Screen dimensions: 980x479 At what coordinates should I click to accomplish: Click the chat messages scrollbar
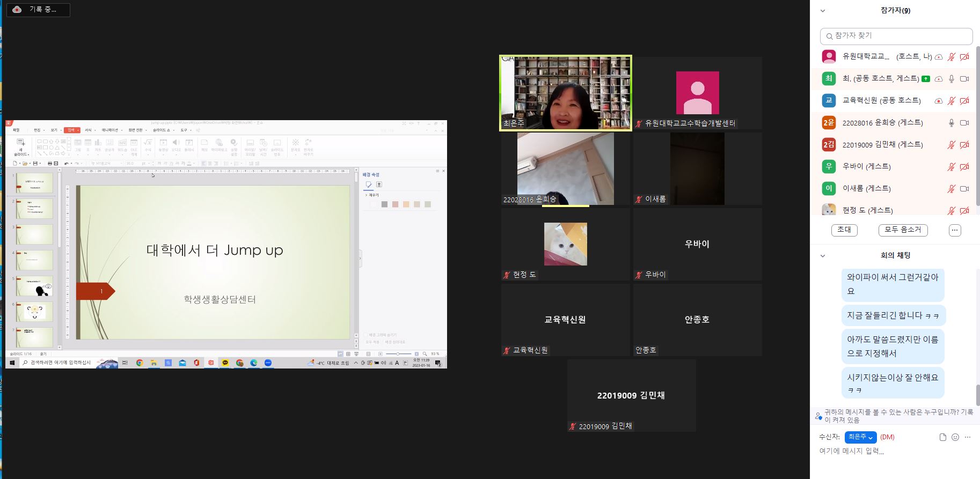(x=977, y=395)
